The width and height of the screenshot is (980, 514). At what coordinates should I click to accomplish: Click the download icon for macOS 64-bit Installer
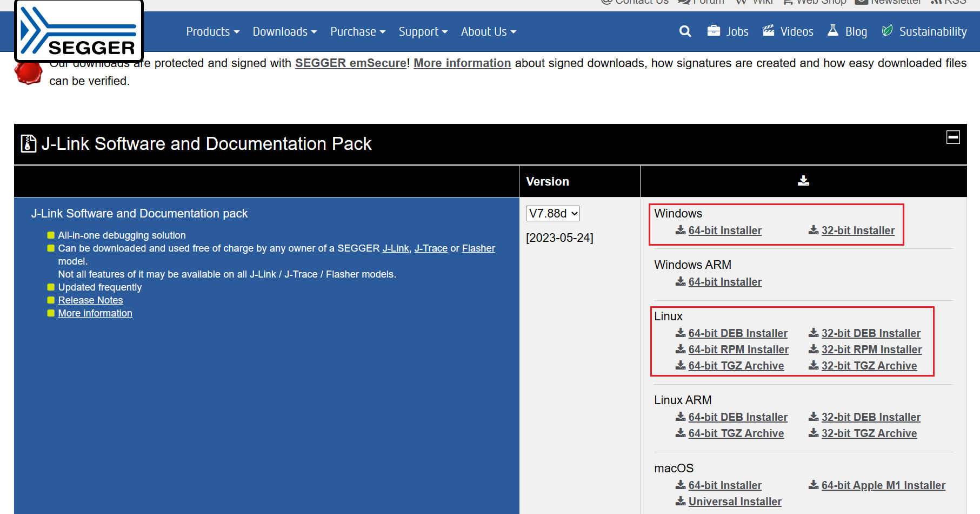tap(681, 485)
